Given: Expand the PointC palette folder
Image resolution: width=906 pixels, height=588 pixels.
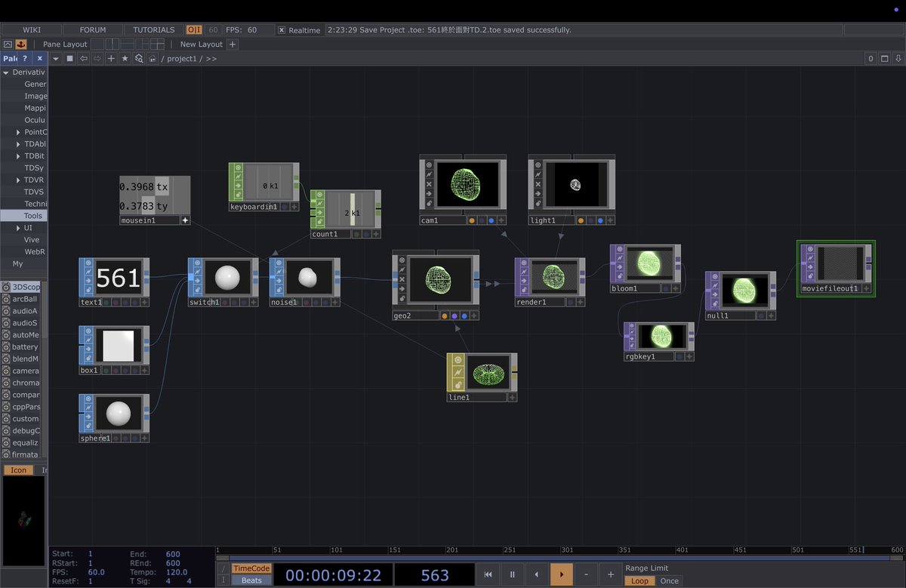Looking at the screenshot, I should point(18,132).
